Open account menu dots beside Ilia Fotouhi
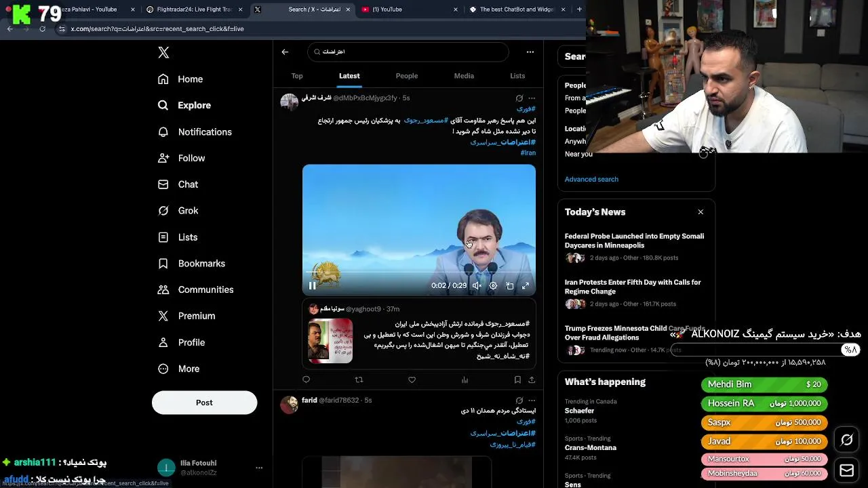Image resolution: width=868 pixels, height=488 pixels. pos(259,468)
